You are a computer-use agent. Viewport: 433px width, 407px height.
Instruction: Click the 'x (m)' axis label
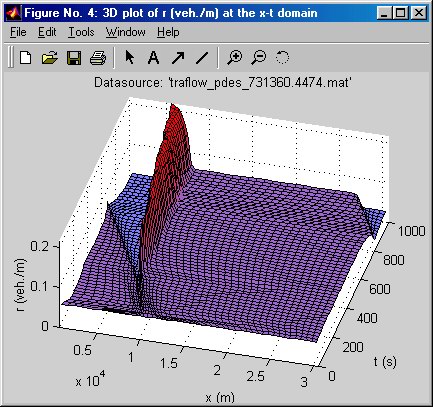click(220, 397)
